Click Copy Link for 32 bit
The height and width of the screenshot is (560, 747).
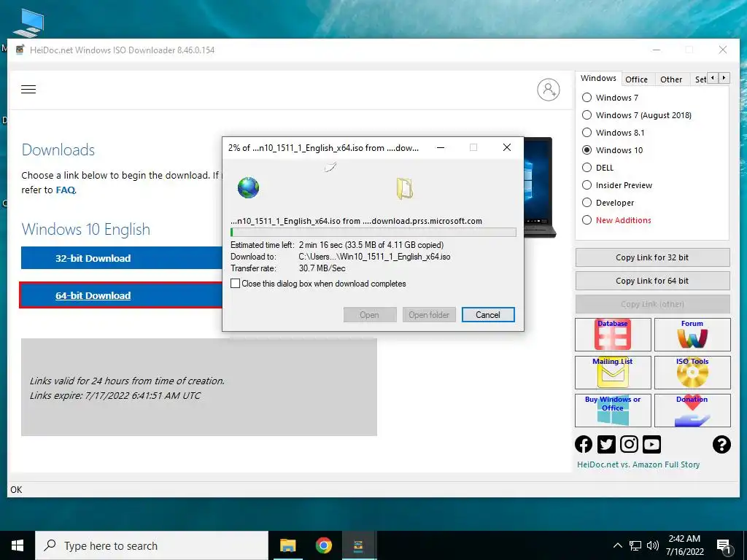652,257
